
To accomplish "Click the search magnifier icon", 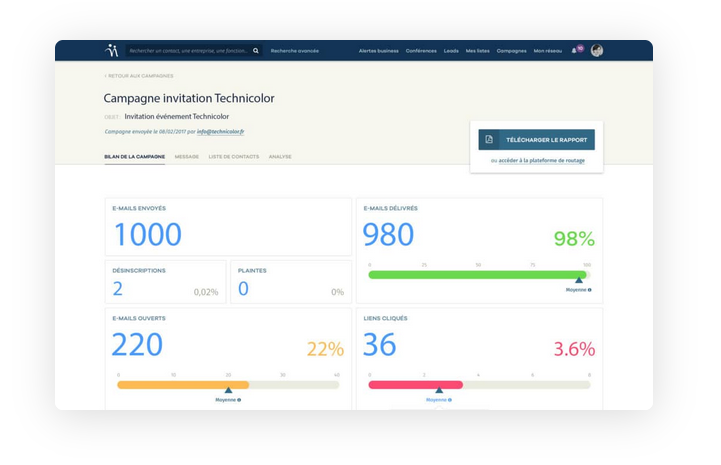I will point(256,51).
